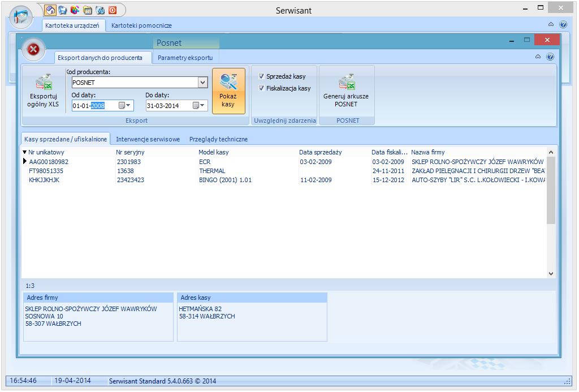
Task: Click Eksportuj ogólny XLS button
Action: pos(43,91)
